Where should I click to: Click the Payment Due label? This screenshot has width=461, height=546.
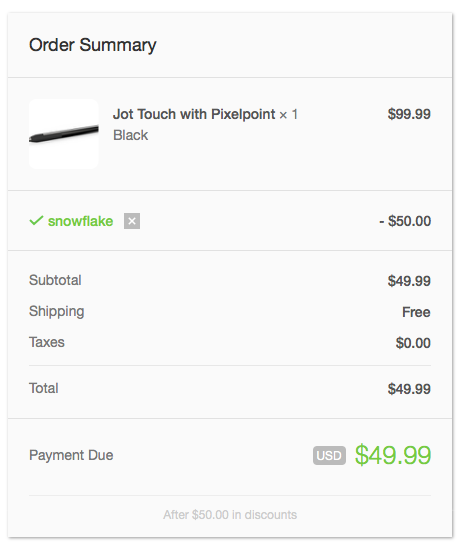[71, 455]
